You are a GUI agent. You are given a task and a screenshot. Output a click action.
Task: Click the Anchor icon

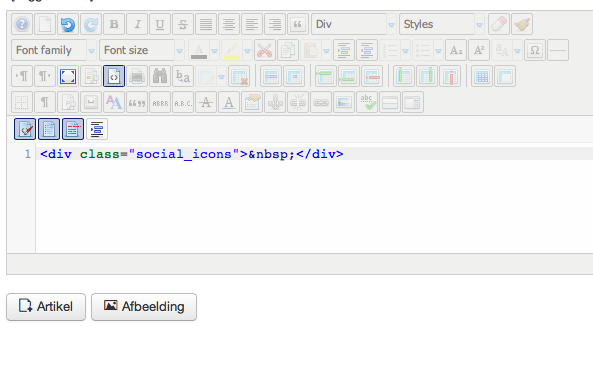pyautogui.click(x=275, y=102)
